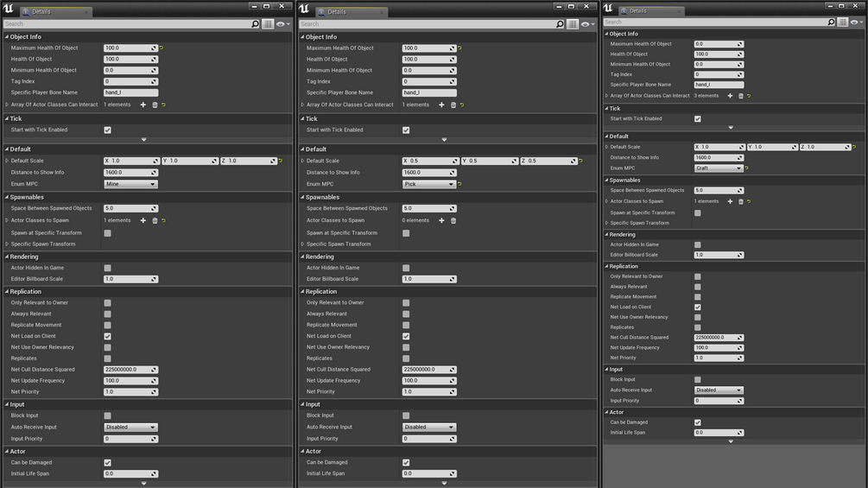The width and height of the screenshot is (868, 488).
Task: Toggle Net Load on Client in left panel
Action: (x=107, y=336)
